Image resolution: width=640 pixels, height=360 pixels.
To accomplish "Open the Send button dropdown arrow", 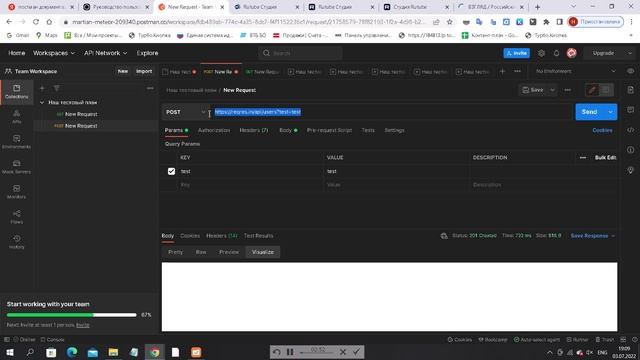I will (x=611, y=112).
